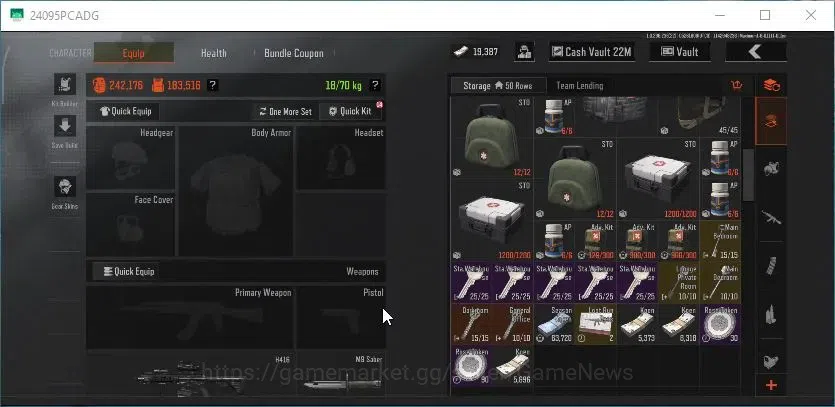Select the Dorm room key showing 15/15
The height and width of the screenshot is (407, 835).
pyautogui.click(x=471, y=324)
